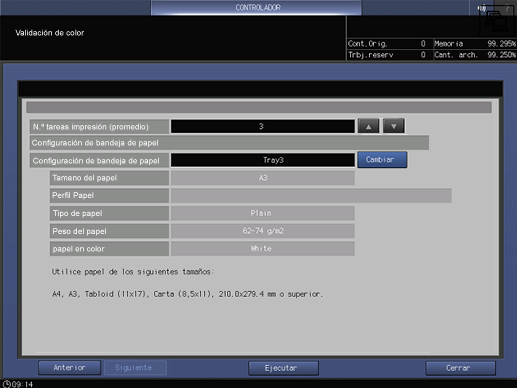This screenshot has height=388, width=517.
Task: Click the clock icon in status bar
Action: tap(6, 384)
